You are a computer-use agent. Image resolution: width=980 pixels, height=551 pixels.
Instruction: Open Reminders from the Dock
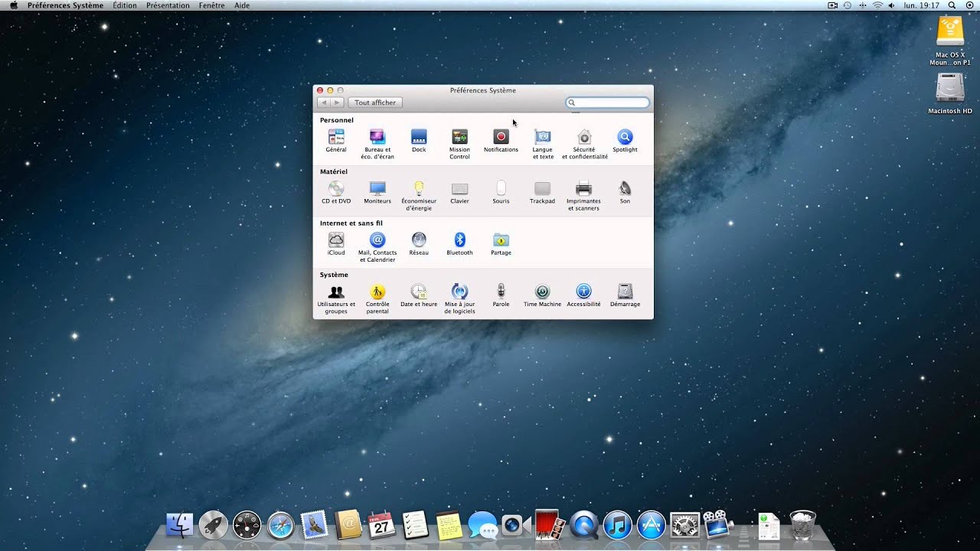415,525
